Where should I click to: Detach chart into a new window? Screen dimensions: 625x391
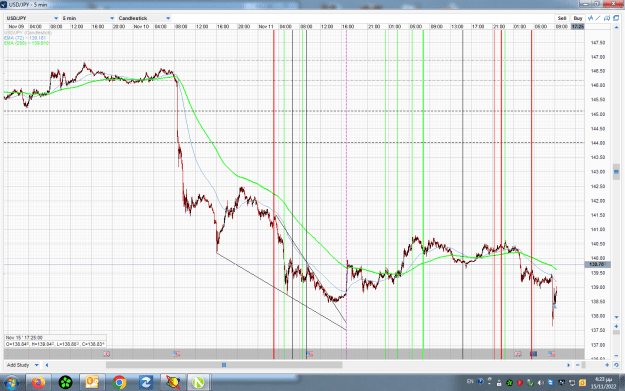(x=616, y=18)
